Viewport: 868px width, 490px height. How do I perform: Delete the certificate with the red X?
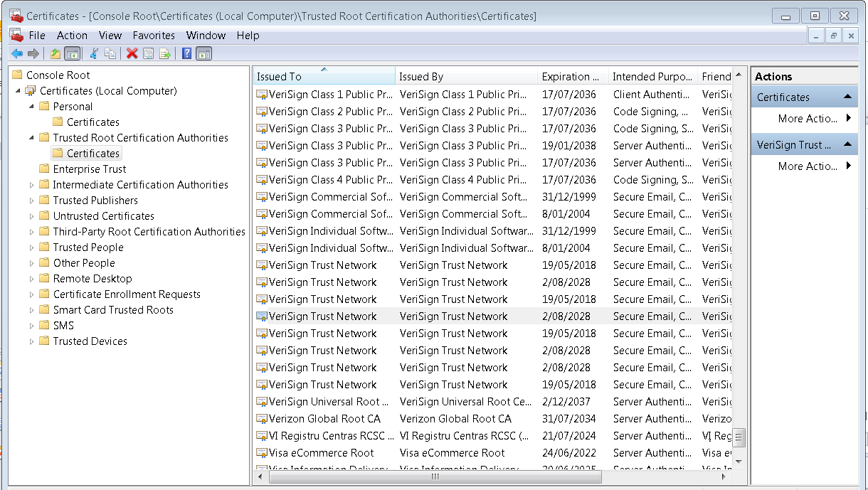coord(132,53)
